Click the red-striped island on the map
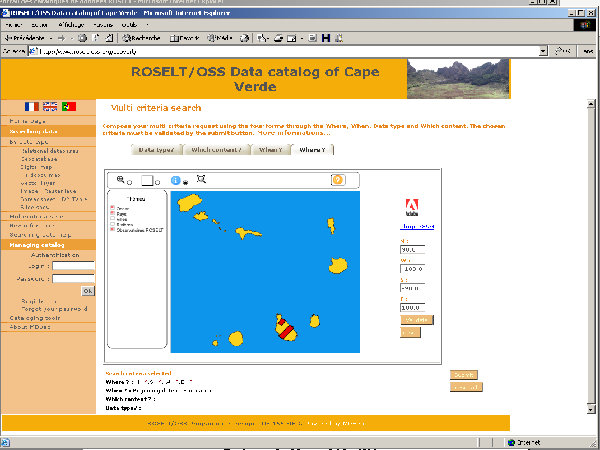 (285, 328)
